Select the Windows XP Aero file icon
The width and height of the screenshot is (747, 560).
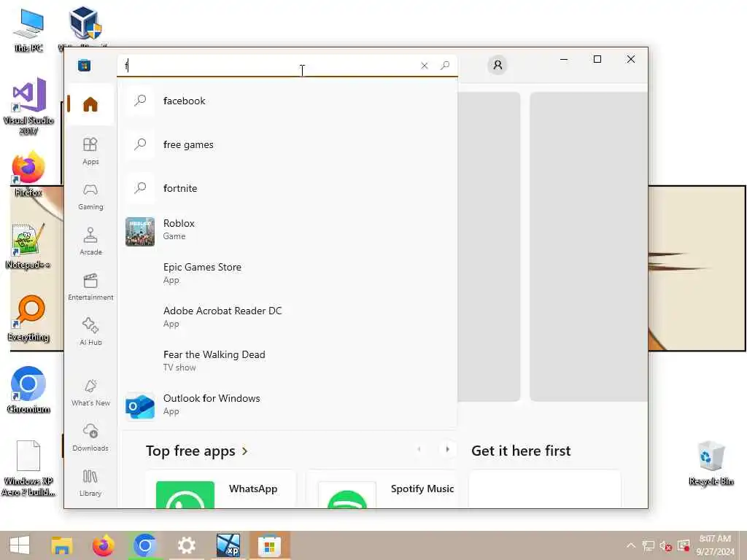[28, 467]
